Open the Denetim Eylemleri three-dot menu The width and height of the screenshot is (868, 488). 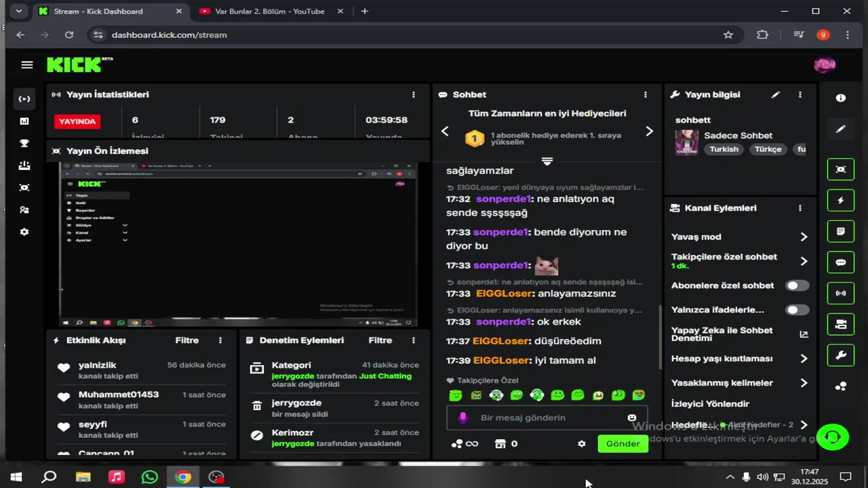point(414,340)
